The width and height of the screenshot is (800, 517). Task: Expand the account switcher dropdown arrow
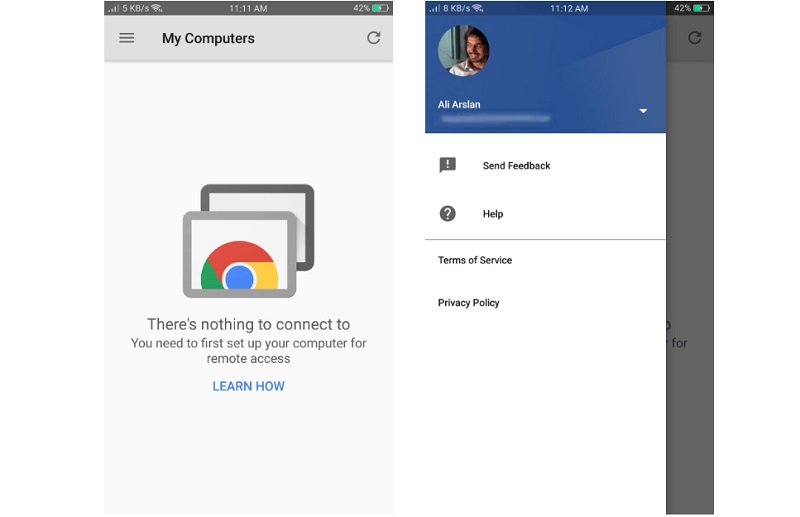(643, 111)
